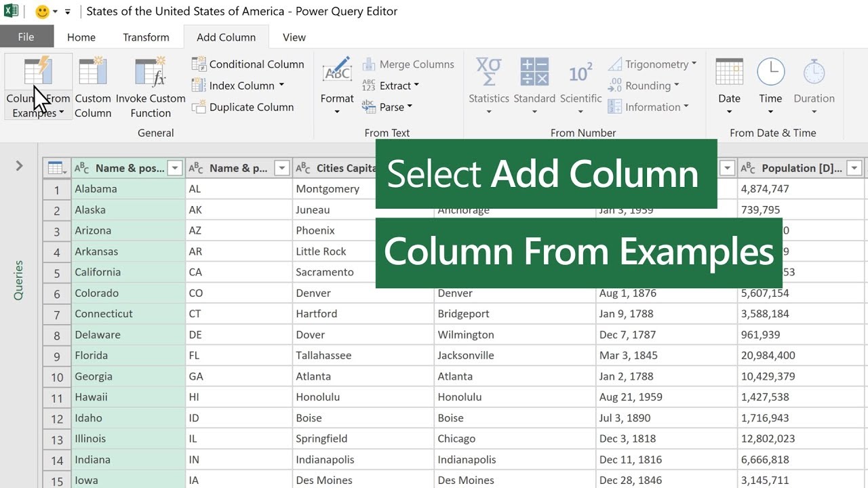Screen dimensions: 868x488
Task: Click Invoke Custom Function
Action: [151, 85]
